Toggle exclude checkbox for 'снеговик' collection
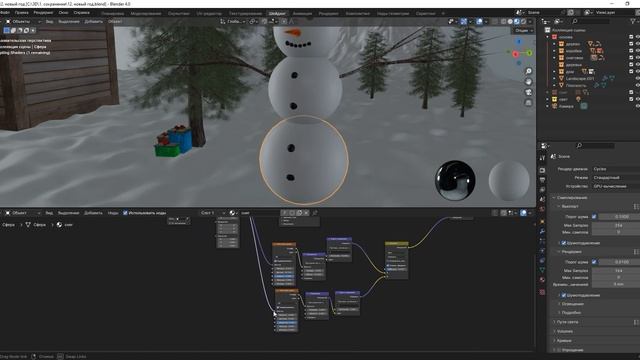The height and width of the screenshot is (360, 640). 631,58
